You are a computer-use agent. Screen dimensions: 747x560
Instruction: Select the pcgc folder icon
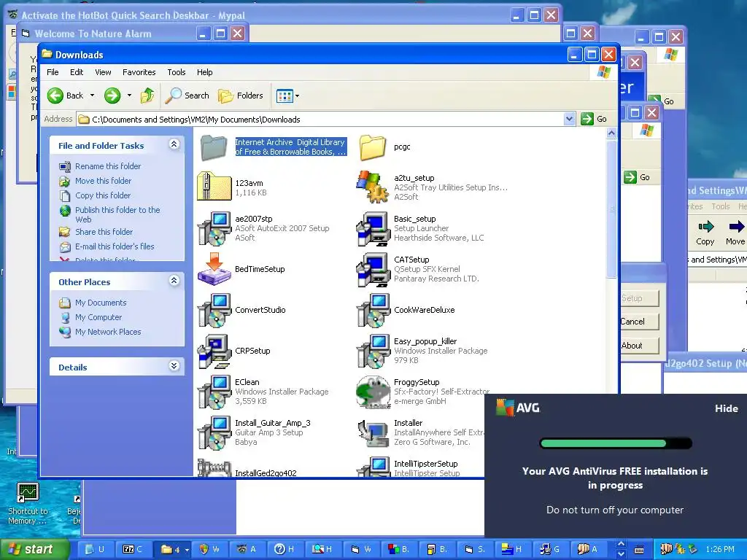click(373, 147)
